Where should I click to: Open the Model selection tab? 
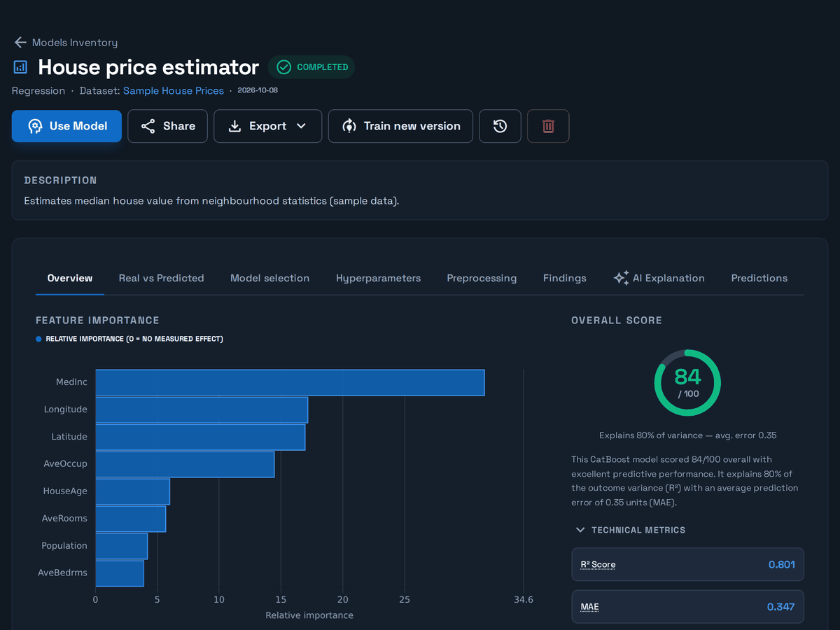[269, 278]
